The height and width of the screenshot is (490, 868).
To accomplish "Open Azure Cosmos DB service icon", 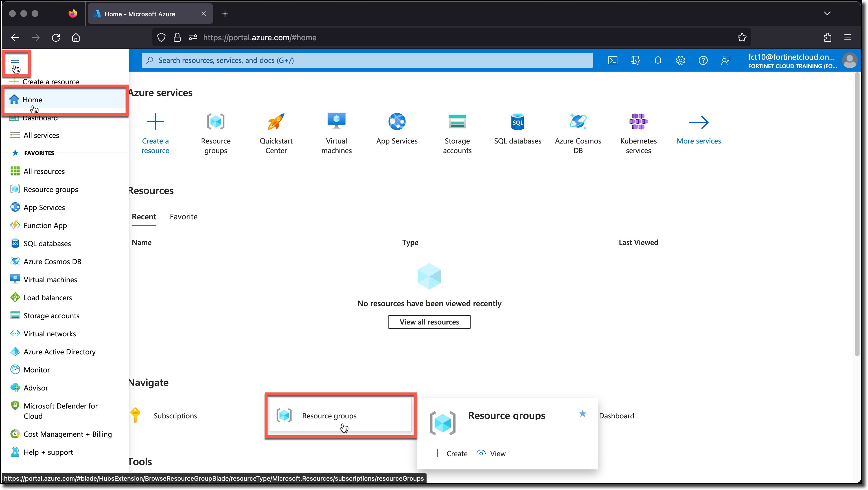I will pos(578,122).
